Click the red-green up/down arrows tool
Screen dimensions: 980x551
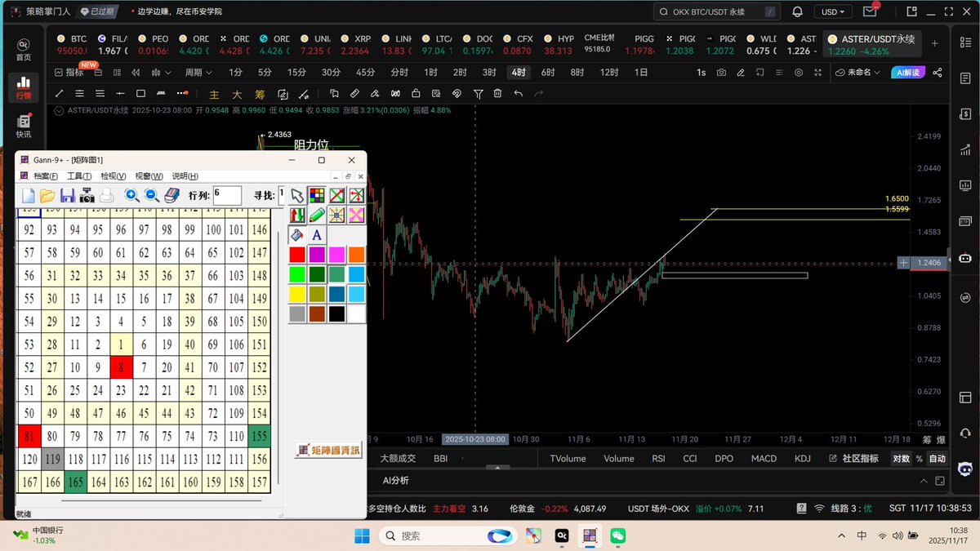[297, 216]
